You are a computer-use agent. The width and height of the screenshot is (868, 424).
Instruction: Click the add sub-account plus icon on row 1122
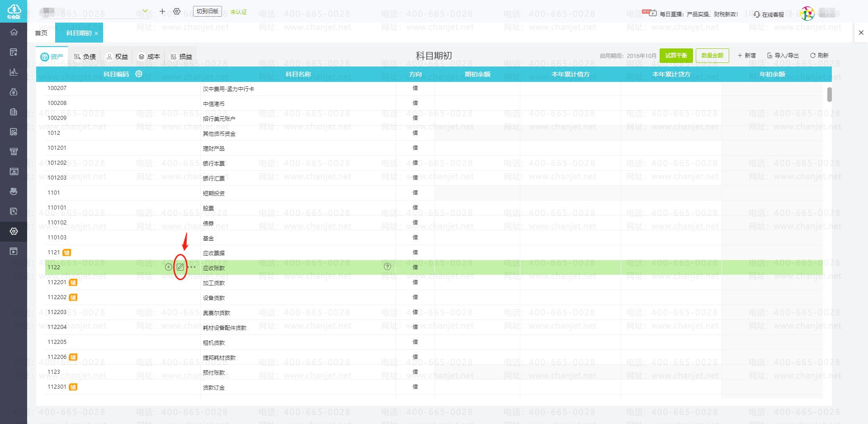pos(168,267)
